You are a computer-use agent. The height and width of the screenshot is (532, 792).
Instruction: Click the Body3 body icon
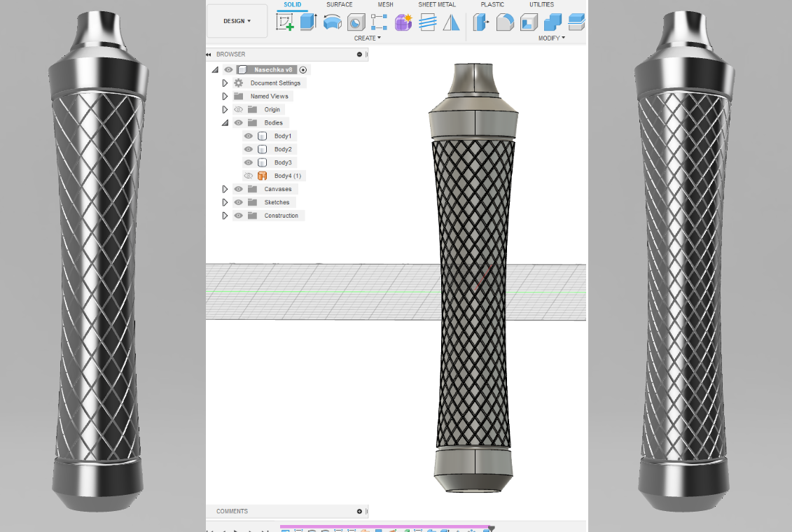(262, 162)
